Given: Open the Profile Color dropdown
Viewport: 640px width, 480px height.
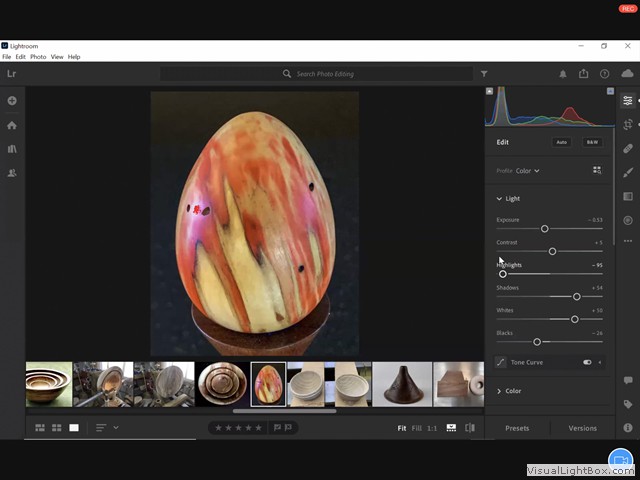Looking at the screenshot, I should pyautogui.click(x=527, y=171).
